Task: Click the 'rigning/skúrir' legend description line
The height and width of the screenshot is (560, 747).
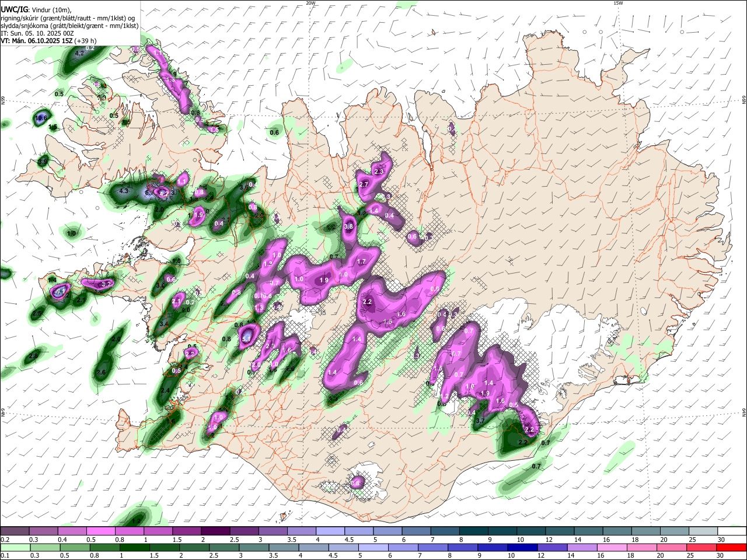Action: [68, 18]
